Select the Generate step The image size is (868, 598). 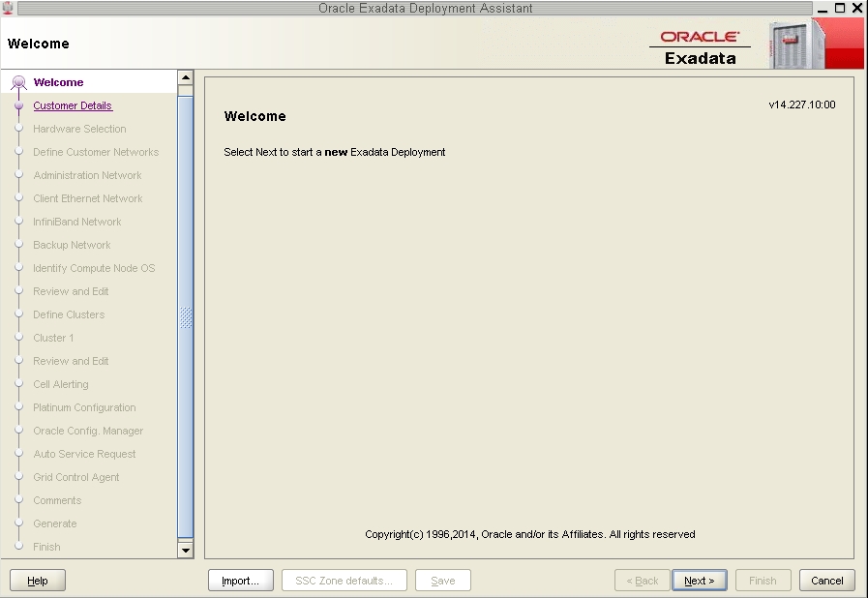55,523
